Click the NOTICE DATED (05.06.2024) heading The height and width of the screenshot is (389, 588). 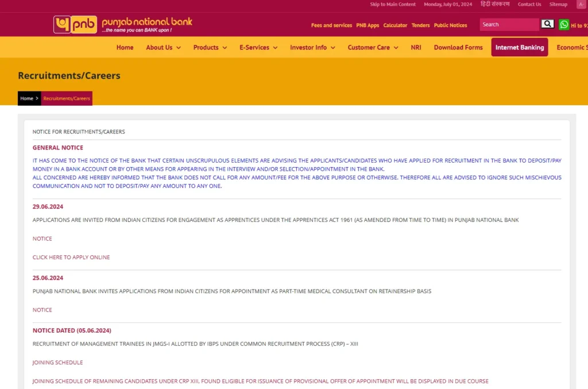[x=72, y=330]
